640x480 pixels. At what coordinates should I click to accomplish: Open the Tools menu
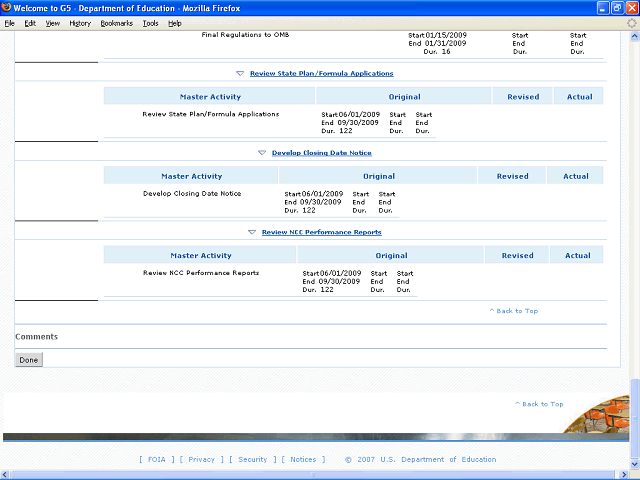(x=150, y=22)
